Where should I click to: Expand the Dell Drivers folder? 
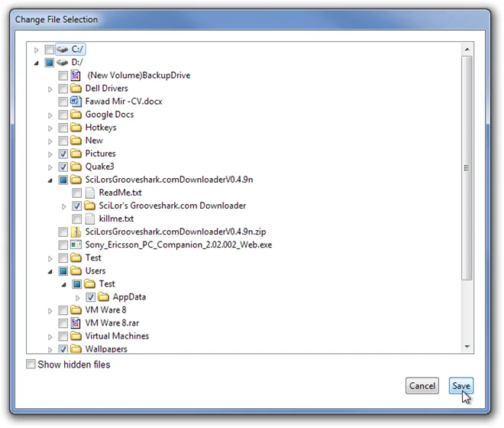tap(50, 89)
